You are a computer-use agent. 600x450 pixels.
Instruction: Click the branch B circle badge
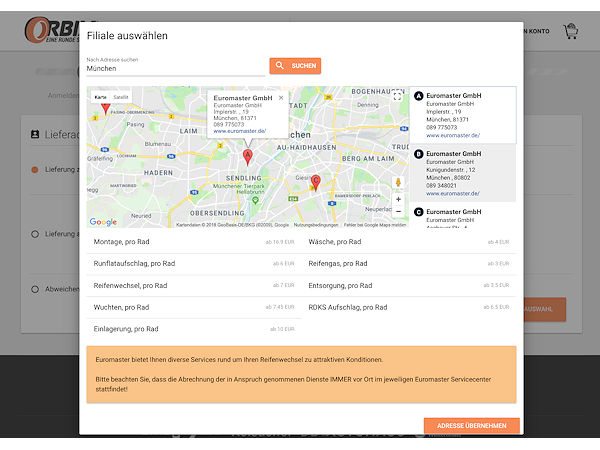coord(419,154)
